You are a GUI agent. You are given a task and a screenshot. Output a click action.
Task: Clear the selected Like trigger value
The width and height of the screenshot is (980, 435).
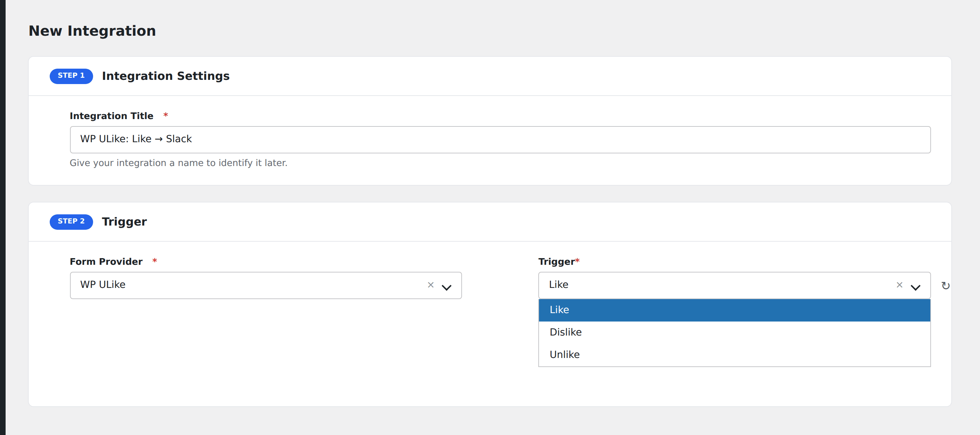(899, 285)
